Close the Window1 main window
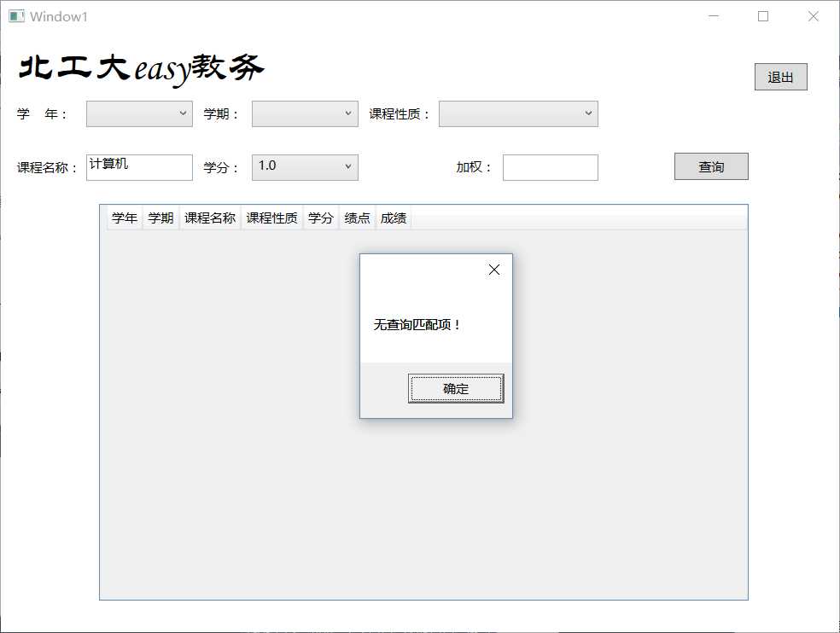 814,16
